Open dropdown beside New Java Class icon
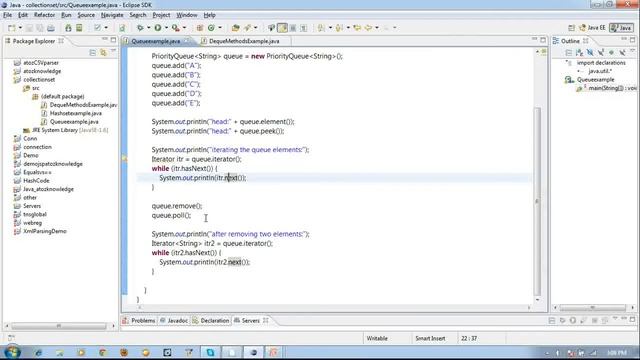The width and height of the screenshot is (640, 360). tap(220, 28)
